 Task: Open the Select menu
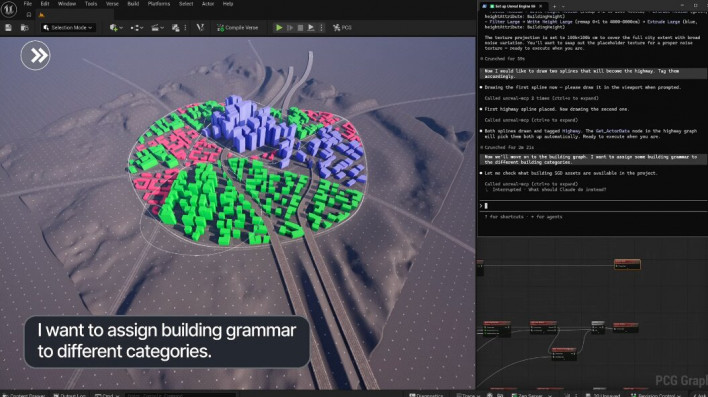point(186,4)
